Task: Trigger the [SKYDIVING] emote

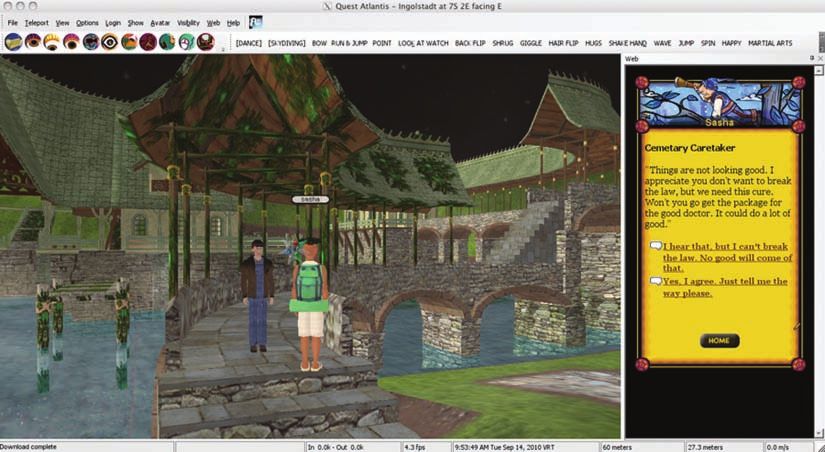Action: point(286,43)
